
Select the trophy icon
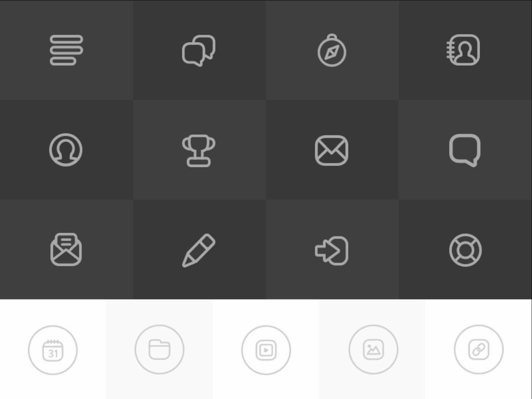(x=199, y=151)
